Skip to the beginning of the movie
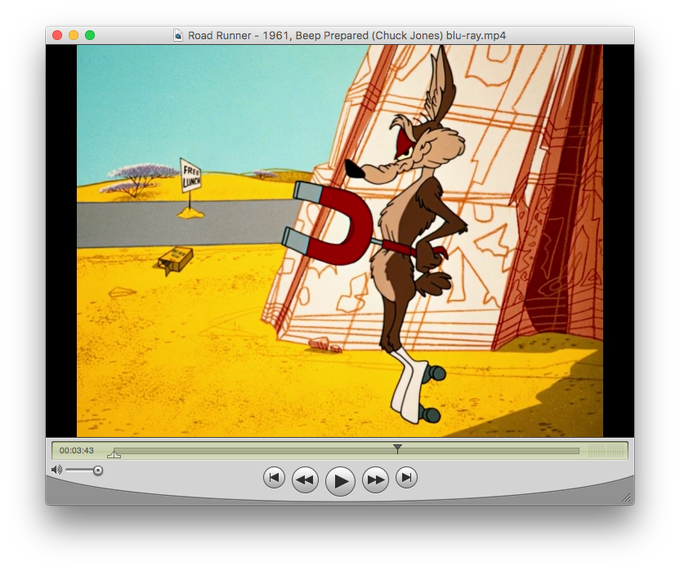This screenshot has width=680, height=571. (x=274, y=478)
